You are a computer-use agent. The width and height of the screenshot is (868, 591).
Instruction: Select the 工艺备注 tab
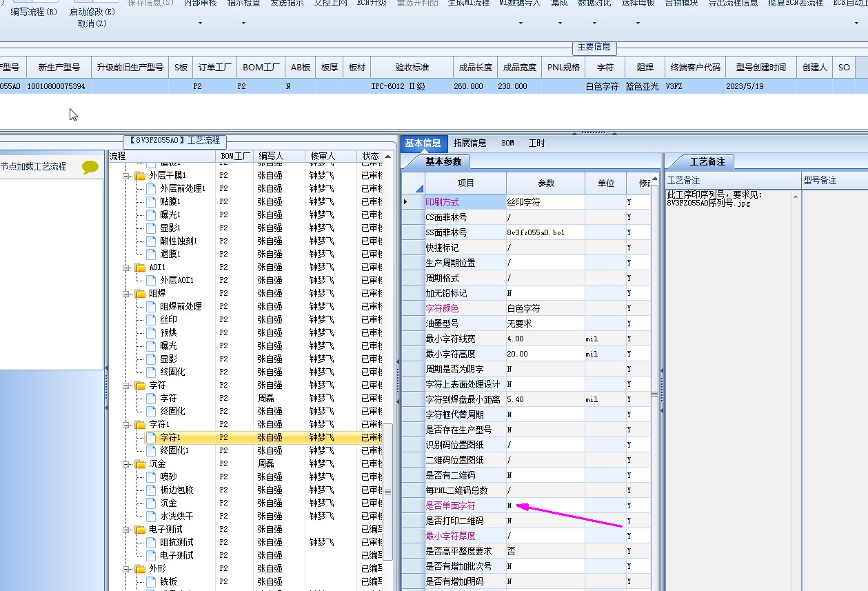tap(707, 162)
